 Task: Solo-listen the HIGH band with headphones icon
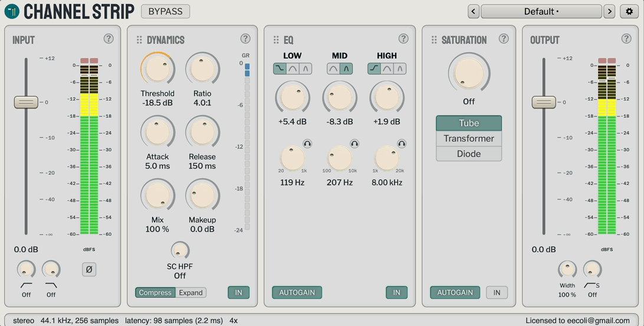click(x=402, y=144)
